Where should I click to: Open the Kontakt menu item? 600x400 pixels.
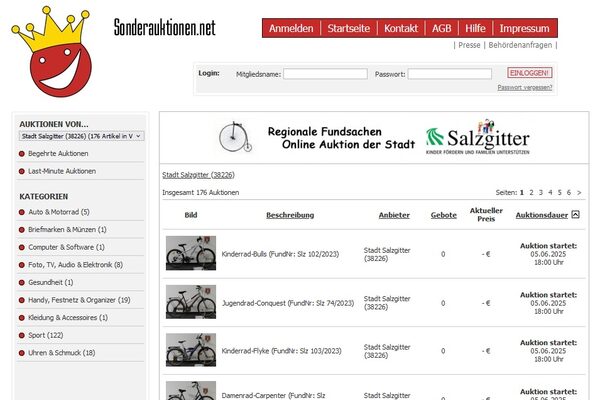coord(401,28)
